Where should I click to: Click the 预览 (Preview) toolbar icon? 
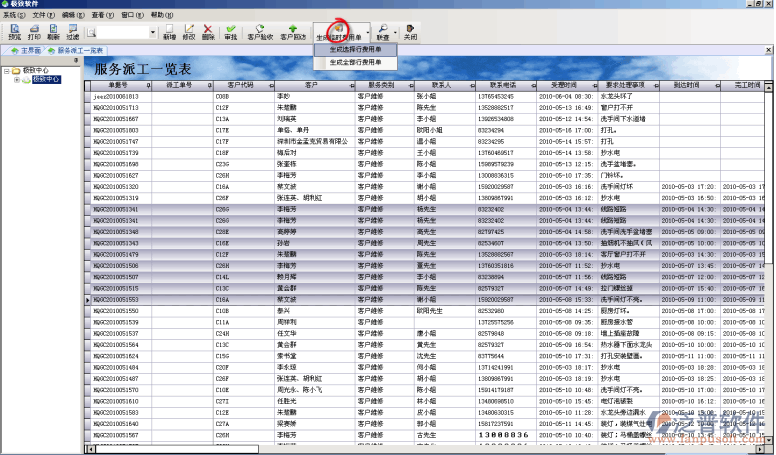[14, 31]
